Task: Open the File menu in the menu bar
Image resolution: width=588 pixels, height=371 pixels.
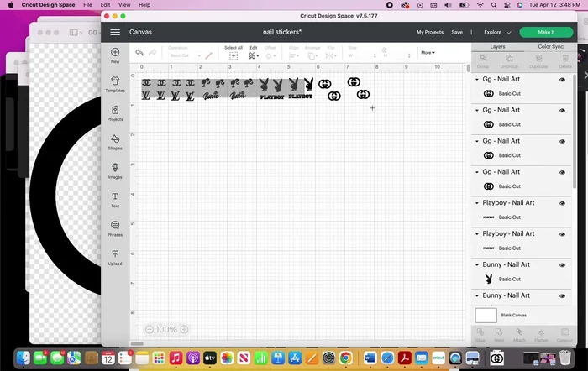Action: [87, 5]
